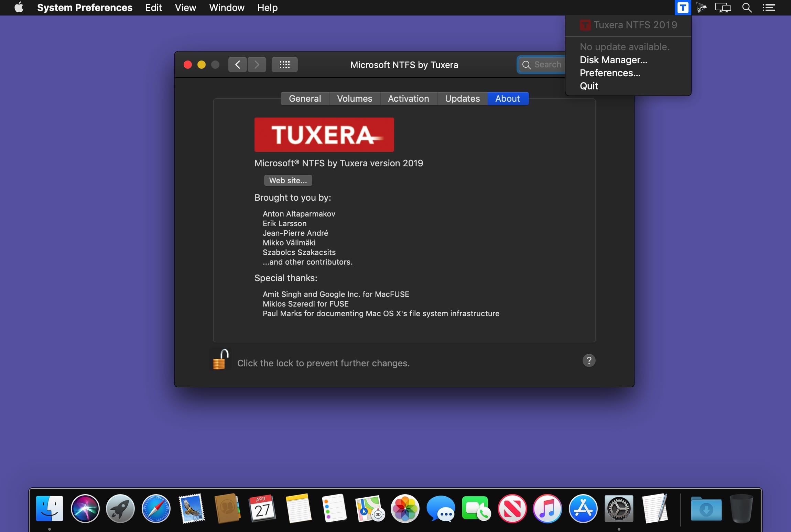Click the Siri icon in the dock
Screen dimensions: 791x532
85,508
